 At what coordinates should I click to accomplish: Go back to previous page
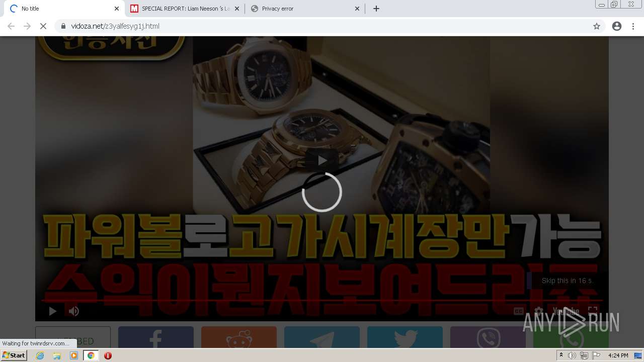[11, 26]
